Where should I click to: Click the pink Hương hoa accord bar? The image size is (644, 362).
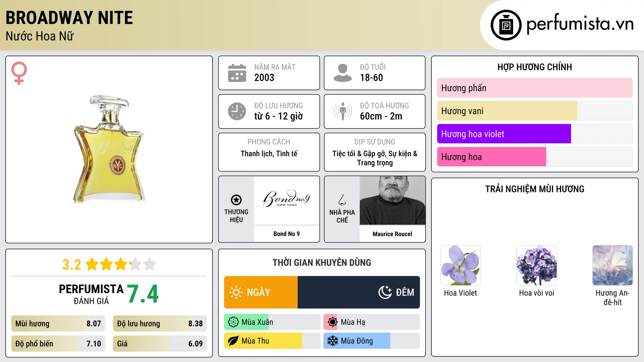point(535,157)
